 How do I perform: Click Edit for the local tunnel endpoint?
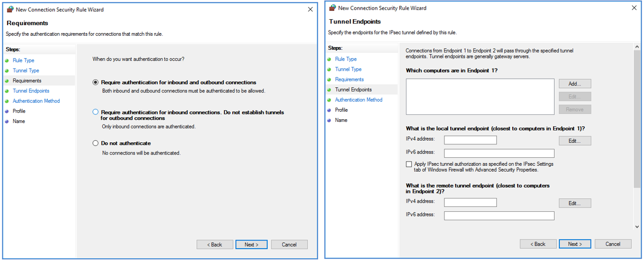click(x=574, y=141)
